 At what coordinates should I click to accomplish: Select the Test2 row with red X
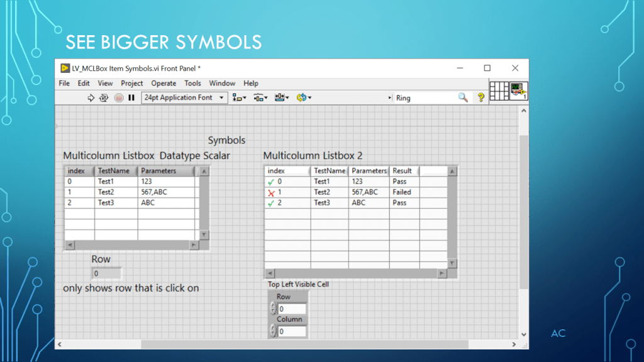pos(322,192)
